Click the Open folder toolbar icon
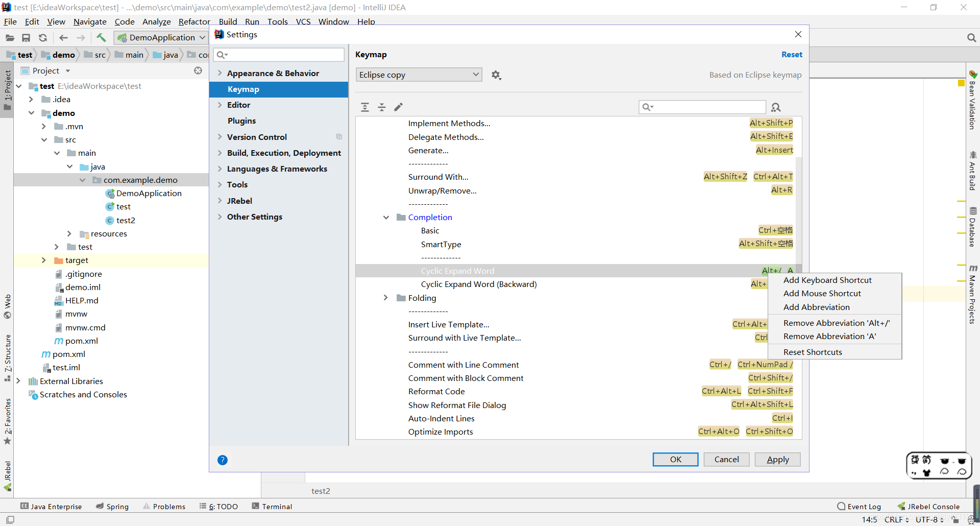Screen dimensions: 980x526 [10, 38]
